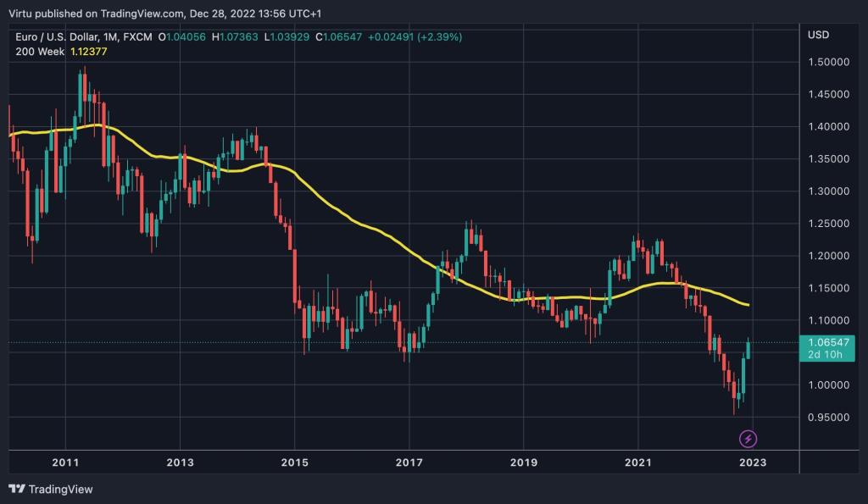Click the 1.35000 price axis label
The width and height of the screenshot is (868, 504).
pyautogui.click(x=829, y=158)
